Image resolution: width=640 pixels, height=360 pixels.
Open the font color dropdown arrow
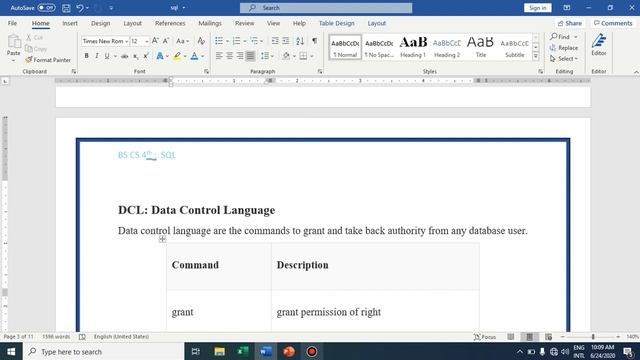pyautogui.click(x=202, y=56)
